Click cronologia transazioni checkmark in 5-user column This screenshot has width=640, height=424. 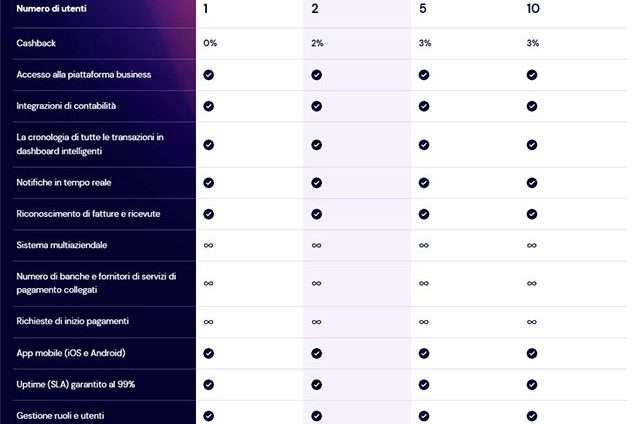(x=424, y=144)
